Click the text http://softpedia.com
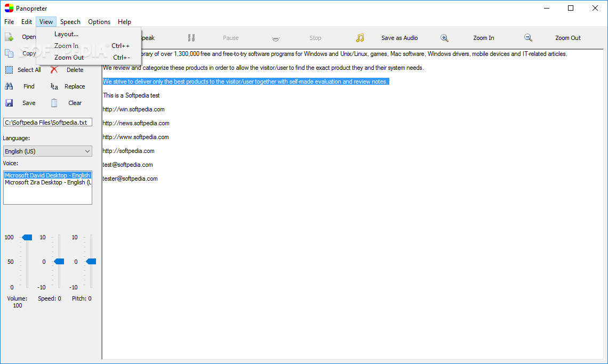The height and width of the screenshot is (364, 608). (x=129, y=151)
